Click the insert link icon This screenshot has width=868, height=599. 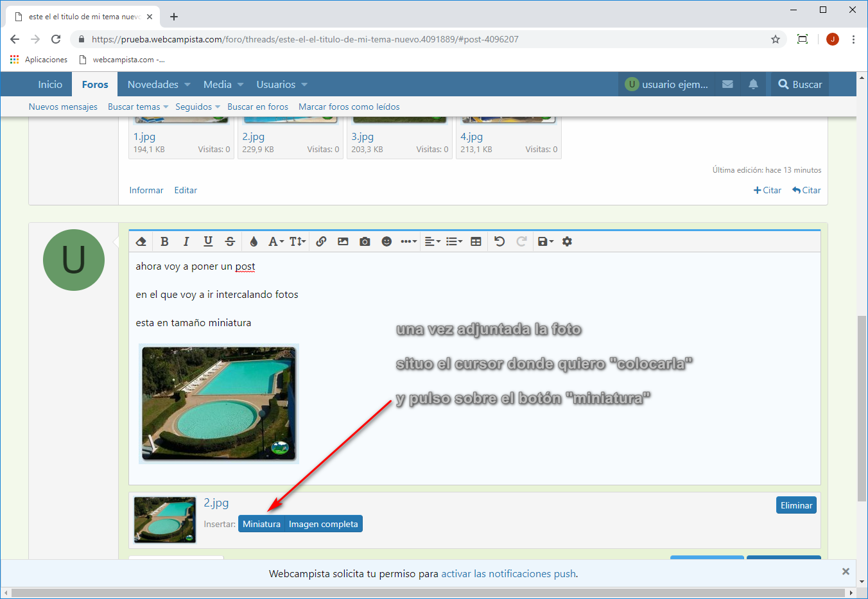tap(321, 241)
